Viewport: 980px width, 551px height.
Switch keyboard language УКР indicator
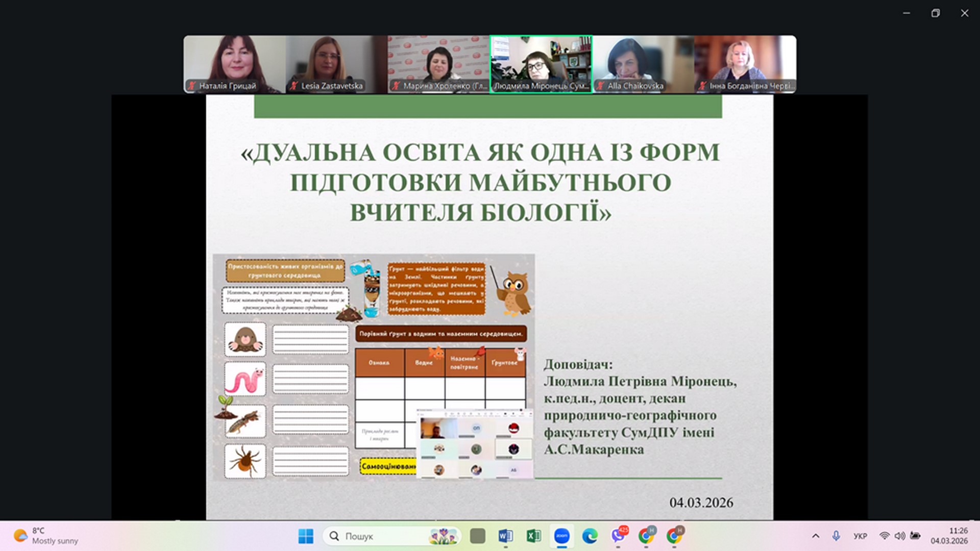(x=860, y=536)
